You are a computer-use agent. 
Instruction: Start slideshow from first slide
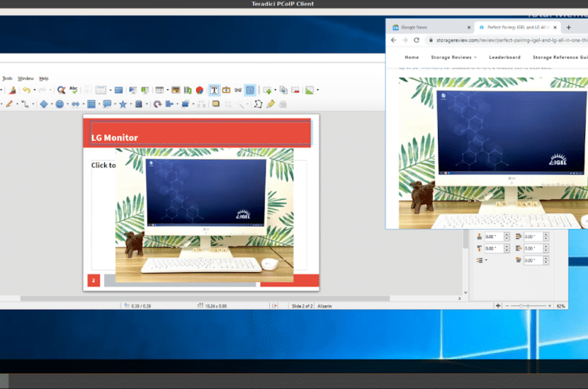click(133, 90)
